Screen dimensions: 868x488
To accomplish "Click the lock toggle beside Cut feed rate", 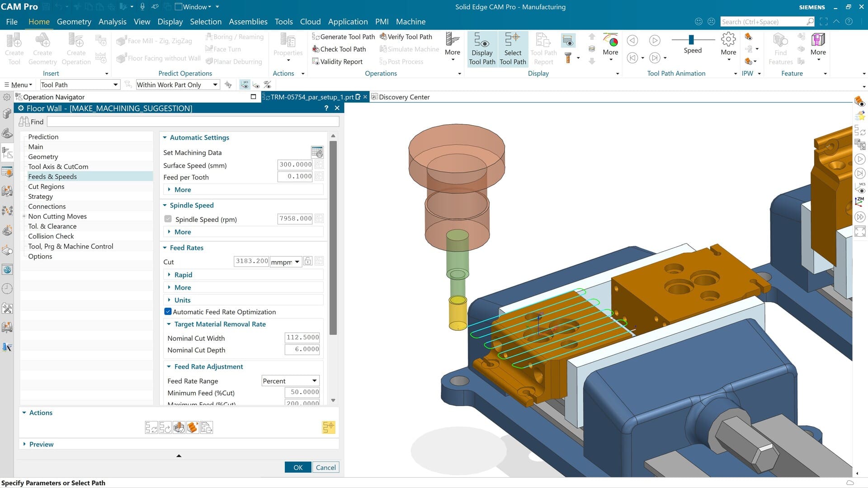I will [308, 261].
